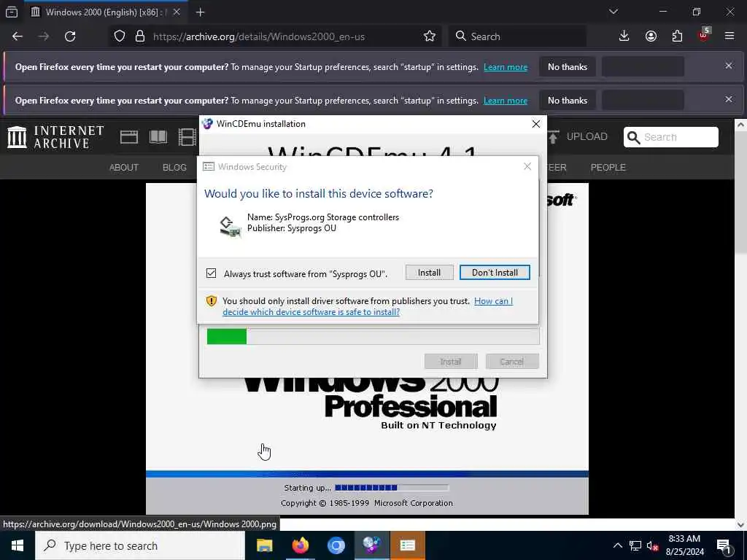The image size is (747, 560).
Task: Dismiss second startup notification banner
Action: (729, 99)
